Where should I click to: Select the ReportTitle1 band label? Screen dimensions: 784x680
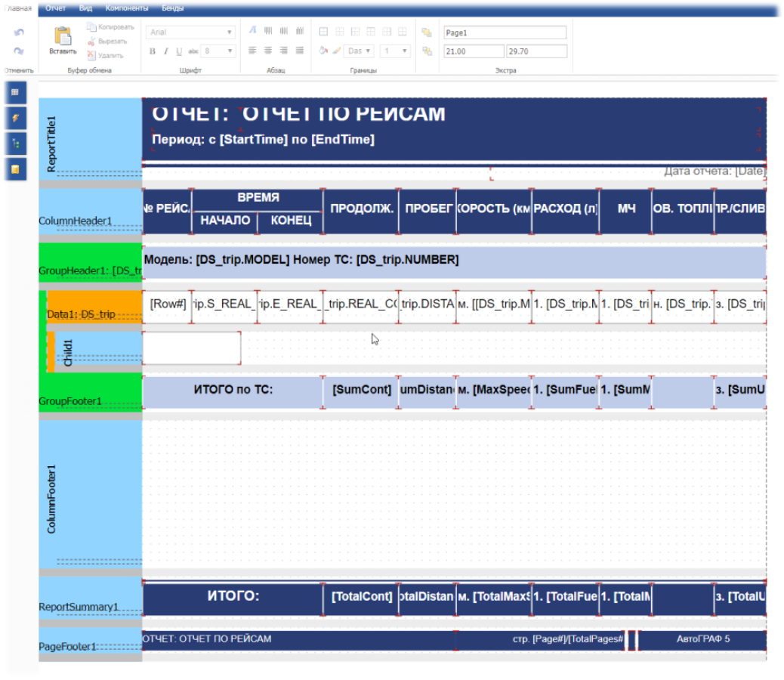51,144
